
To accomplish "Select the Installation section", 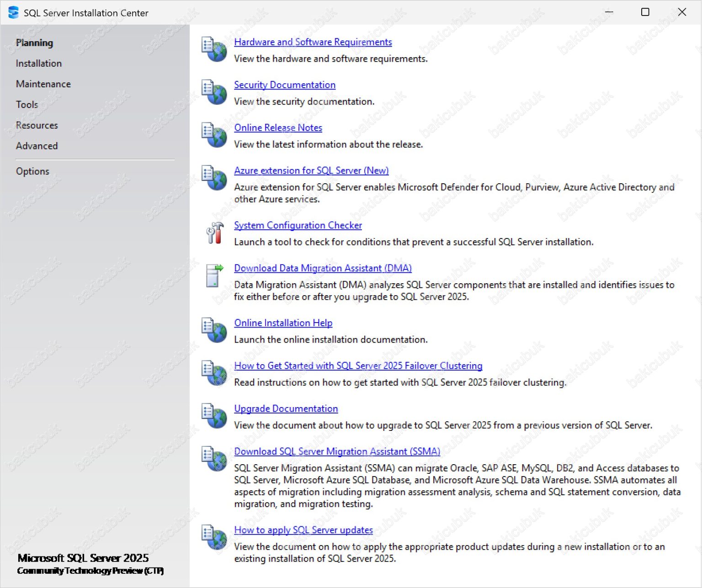I will [38, 63].
